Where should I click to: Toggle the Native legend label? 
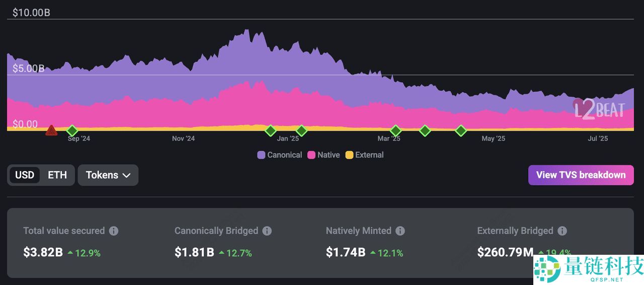(328, 155)
